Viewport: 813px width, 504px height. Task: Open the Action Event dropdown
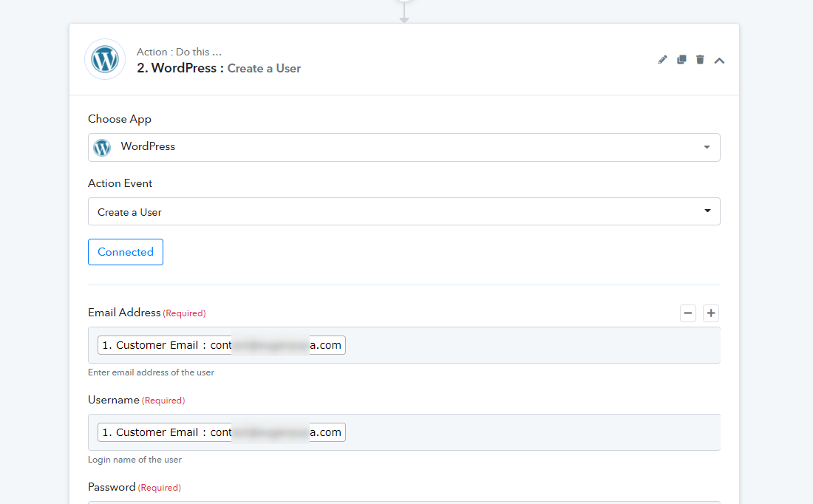pos(404,211)
